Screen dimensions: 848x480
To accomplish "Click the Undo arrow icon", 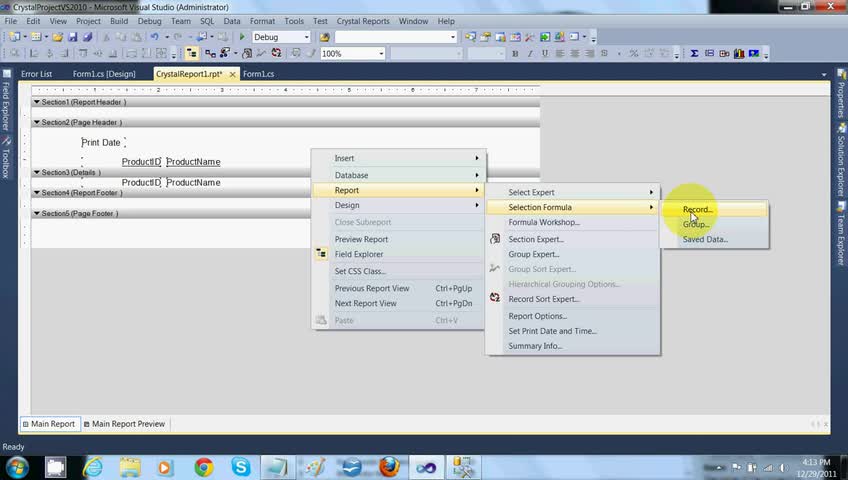I will pos(155,37).
